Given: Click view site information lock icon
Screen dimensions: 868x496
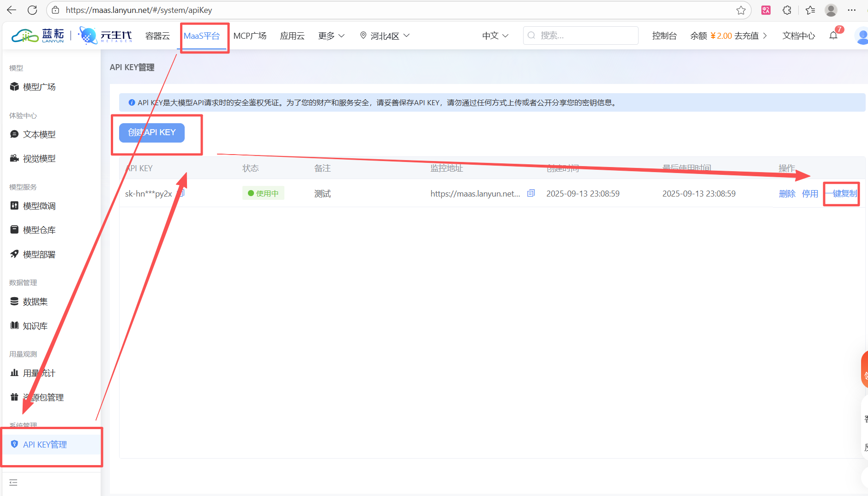Looking at the screenshot, I should click(x=55, y=10).
